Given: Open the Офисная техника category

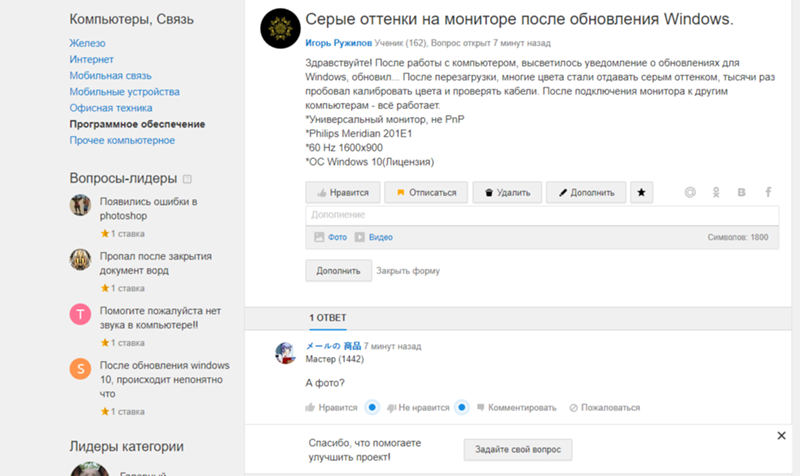Looking at the screenshot, I should (x=111, y=108).
